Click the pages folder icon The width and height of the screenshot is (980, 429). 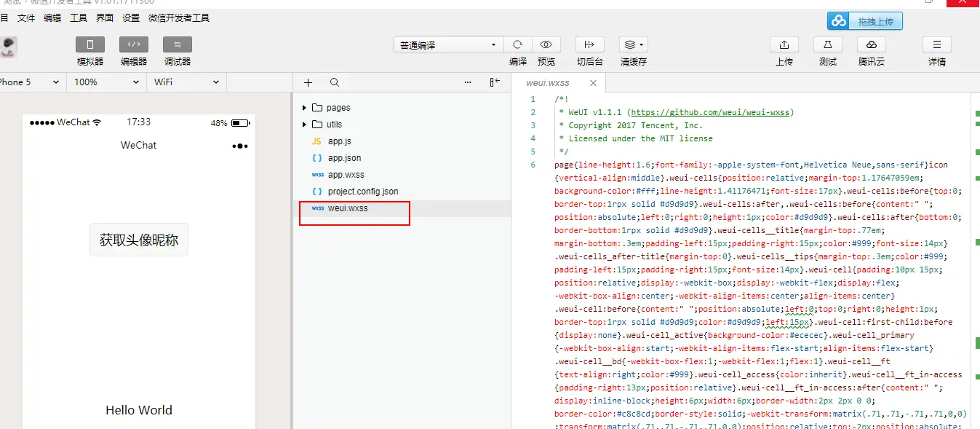317,108
